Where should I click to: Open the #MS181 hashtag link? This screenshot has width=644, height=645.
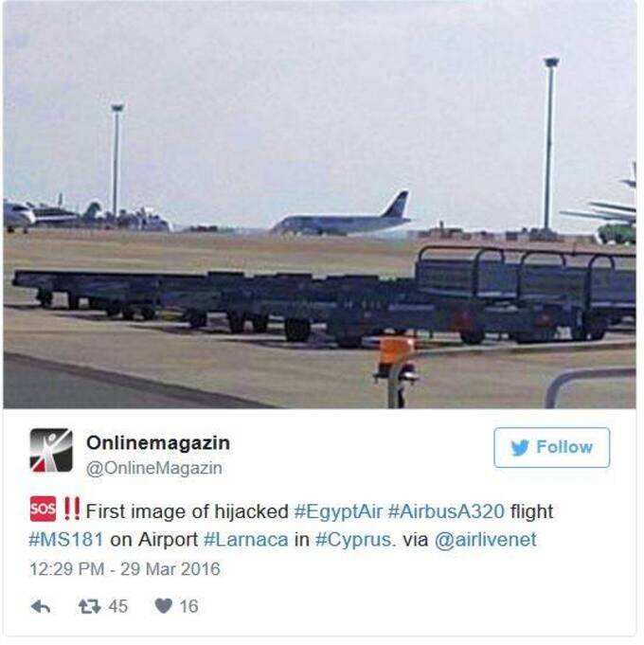[x=65, y=540]
